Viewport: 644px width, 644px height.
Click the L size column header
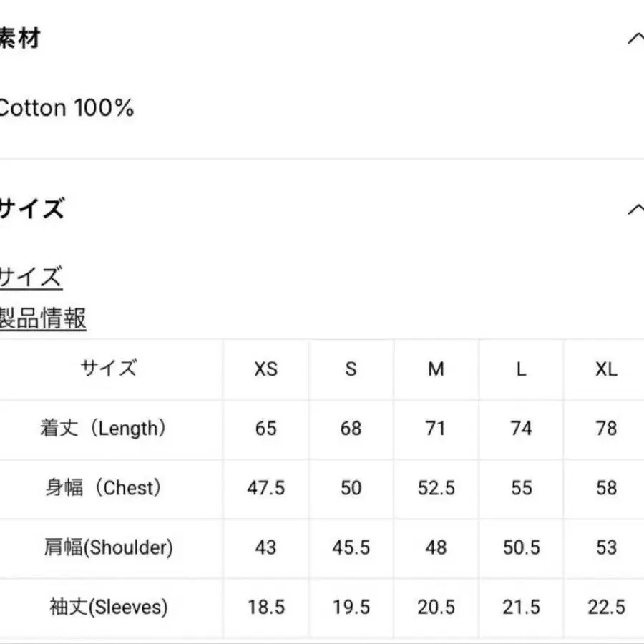[521, 369]
